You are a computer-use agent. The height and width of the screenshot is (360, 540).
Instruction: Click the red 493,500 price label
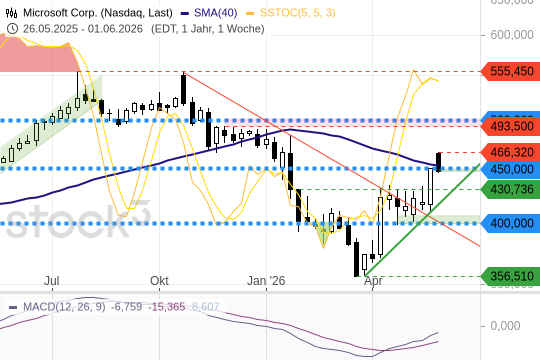(x=510, y=126)
